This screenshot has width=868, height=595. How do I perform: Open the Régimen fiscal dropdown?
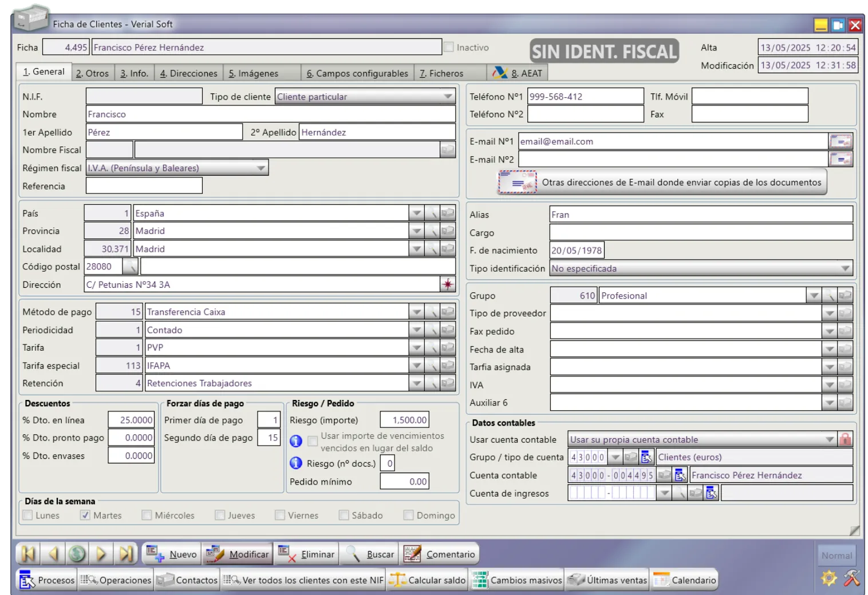(x=261, y=168)
